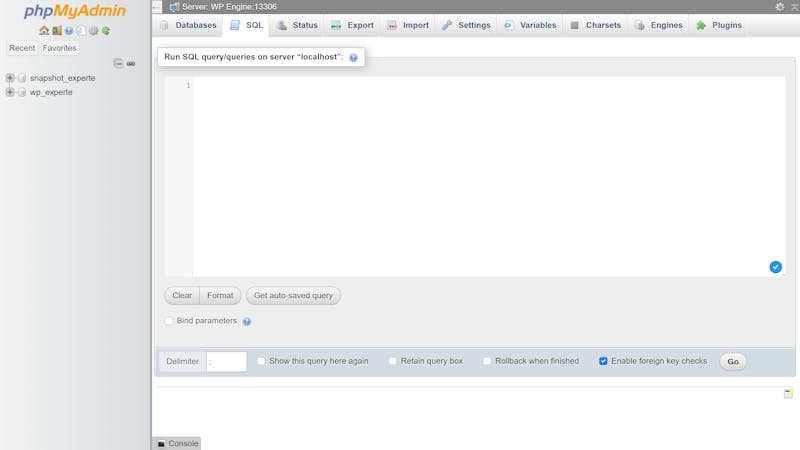The width and height of the screenshot is (800, 450).
Task: Hide the navigation panel arrow icon
Action: click(157, 7)
